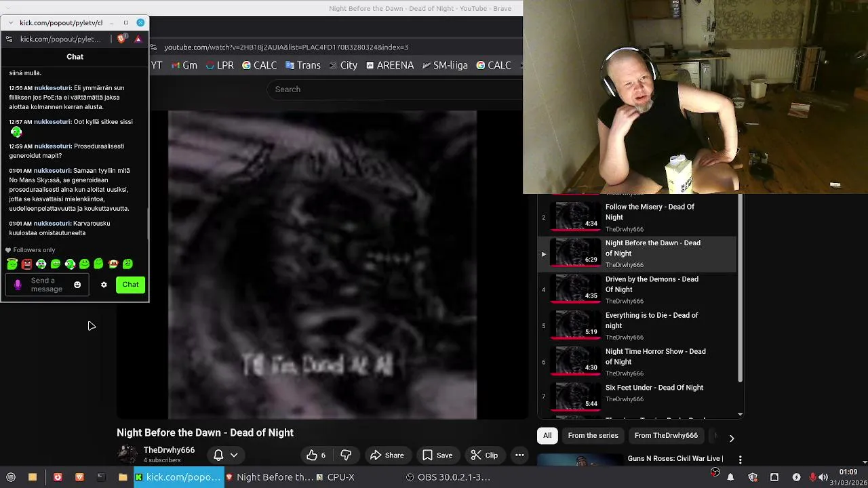Open the first CALC bookmark
Screen dimensions: 868x488
point(259,65)
